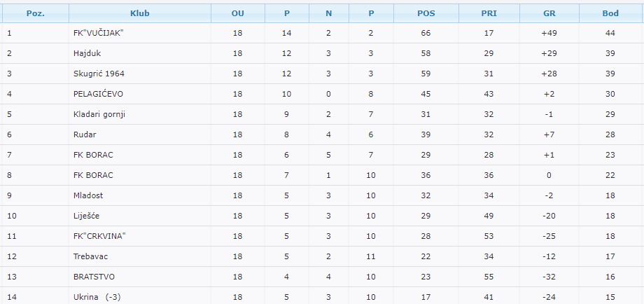Image resolution: width=644 pixels, height=304 pixels.
Task: Open the Mladost club entry
Action: pyautogui.click(x=88, y=195)
